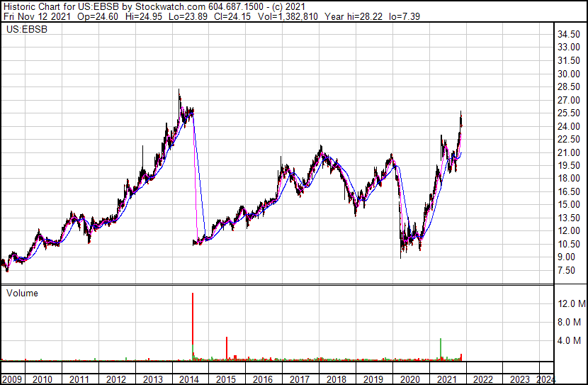Click the 4.0 M volume axis label
Screen dimensions: 588x385
[x=570, y=341]
